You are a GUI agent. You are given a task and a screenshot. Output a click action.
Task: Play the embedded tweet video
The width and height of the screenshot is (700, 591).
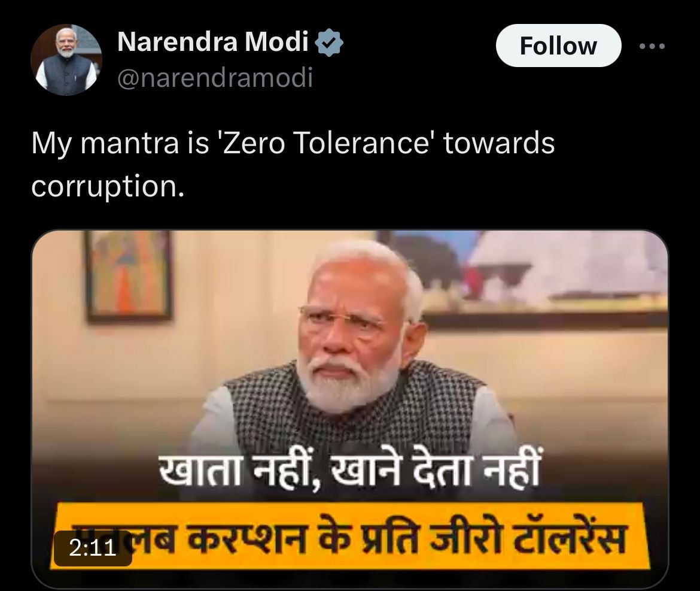click(x=350, y=409)
